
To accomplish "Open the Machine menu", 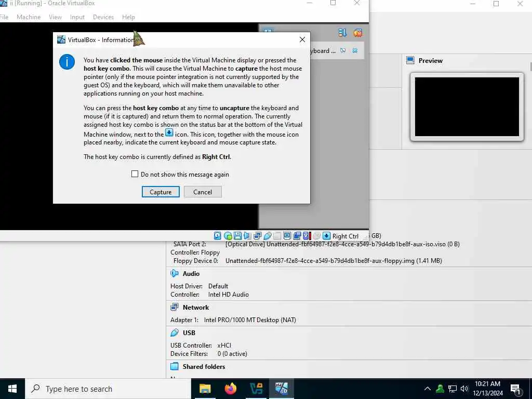I will pyautogui.click(x=29, y=17).
